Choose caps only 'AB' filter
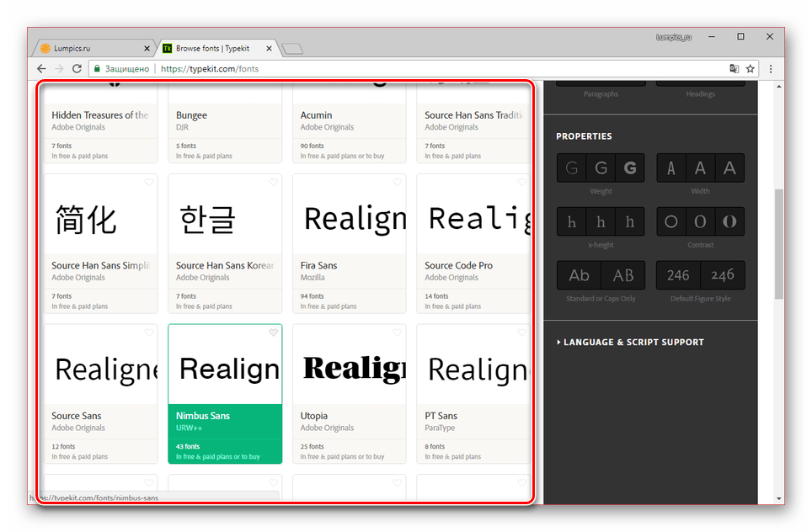The image size is (812, 532). 623,275
